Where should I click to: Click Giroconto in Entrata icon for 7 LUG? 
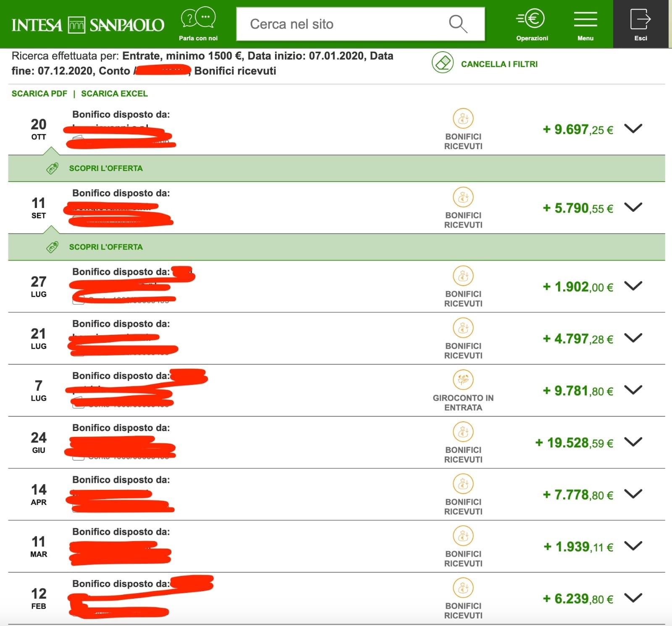(x=463, y=380)
